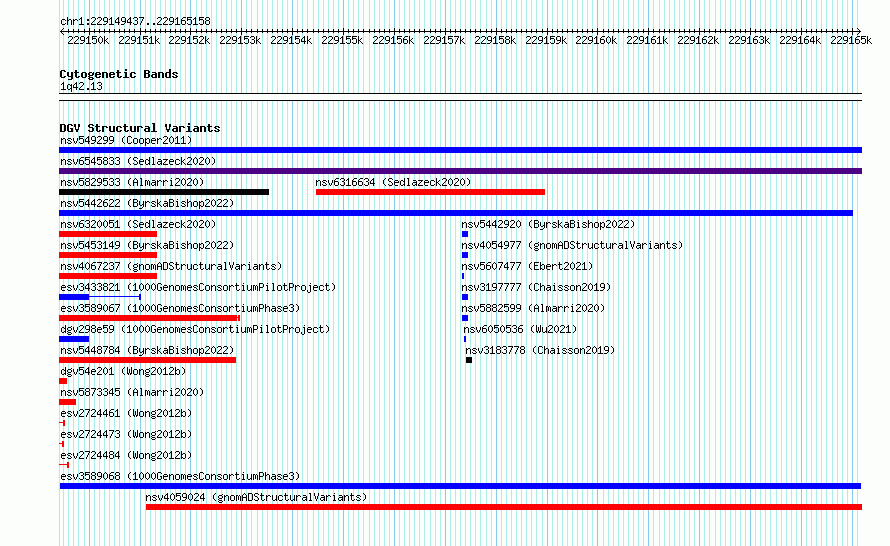Select nsv4067237 (gnomADStructuralVariants) label

[171, 266]
